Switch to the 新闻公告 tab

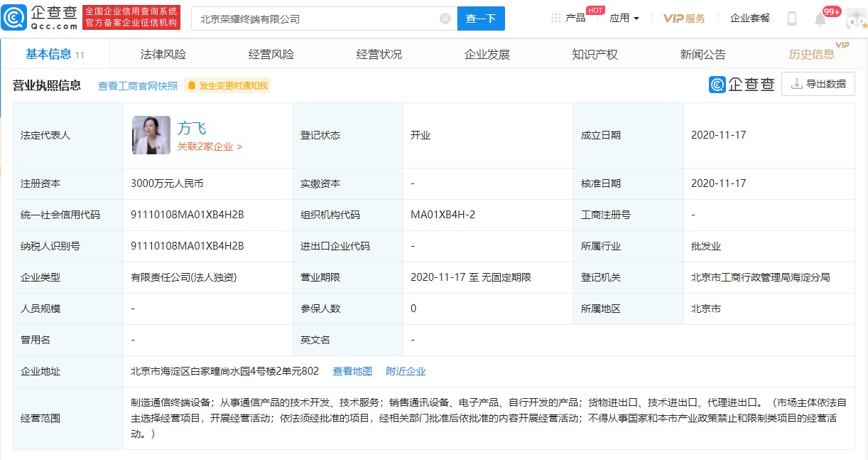703,54
